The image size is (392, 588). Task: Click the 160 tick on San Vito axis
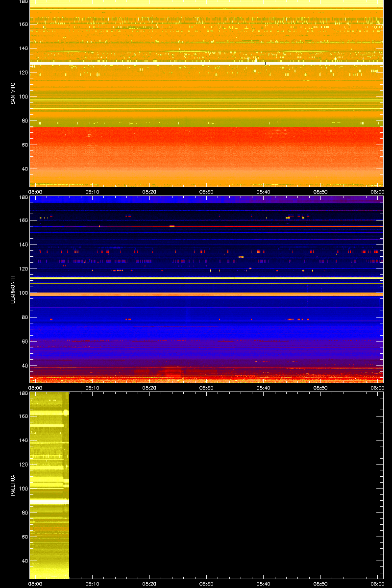click(23, 24)
